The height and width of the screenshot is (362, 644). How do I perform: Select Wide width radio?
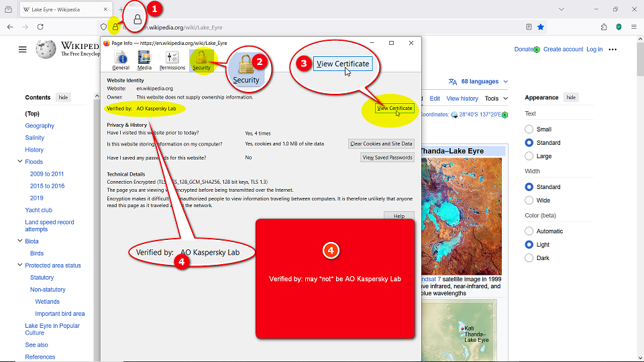[529, 200]
